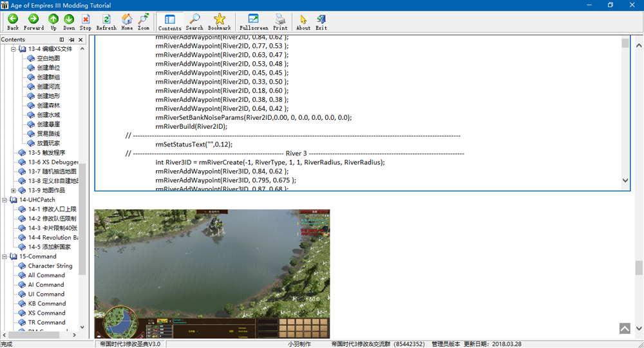Click the Forward navigation icon
The height and width of the screenshot is (348, 644).
33,22
